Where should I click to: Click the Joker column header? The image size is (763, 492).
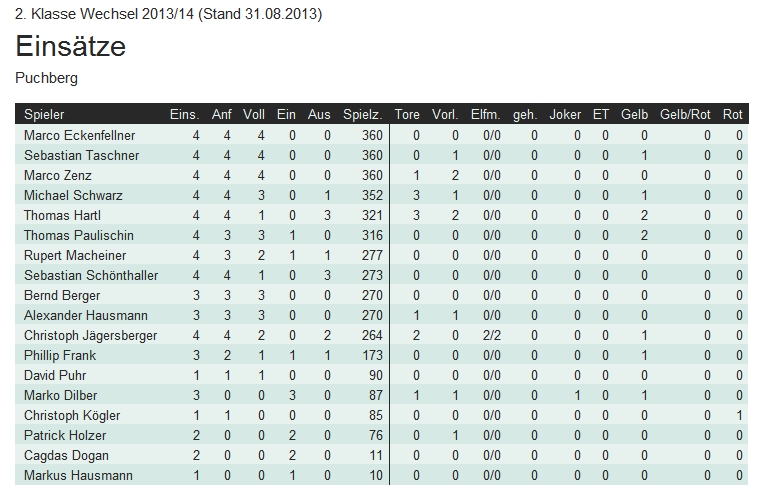[x=565, y=115]
